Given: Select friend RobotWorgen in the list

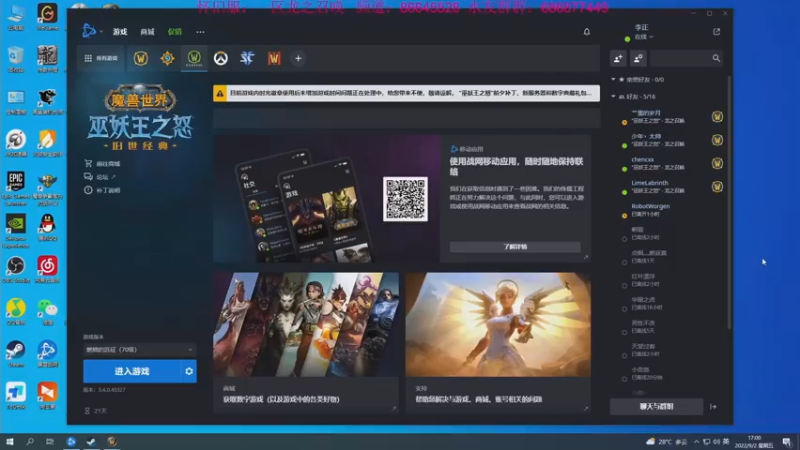Looking at the screenshot, I should coord(665,210).
